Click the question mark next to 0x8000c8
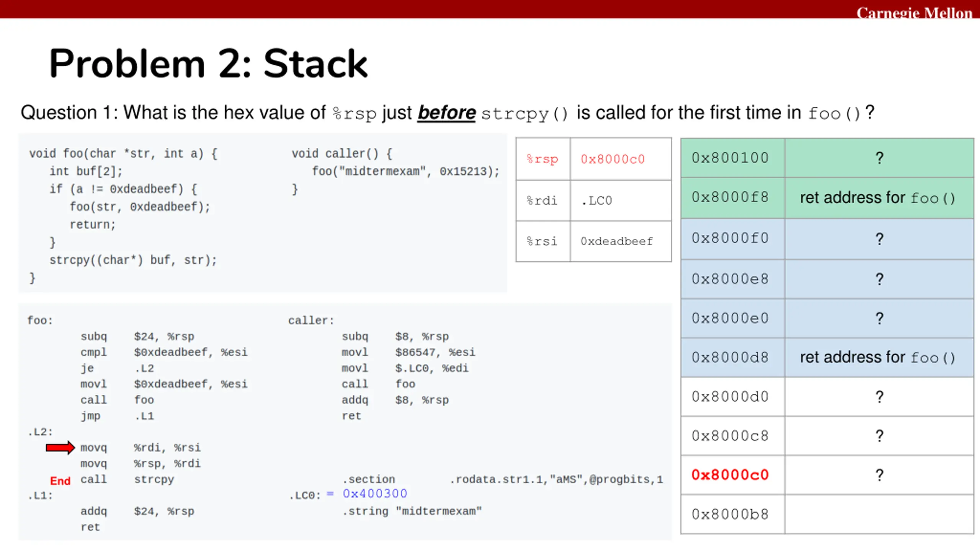Image resolution: width=980 pixels, height=551 pixels. pyautogui.click(x=879, y=436)
